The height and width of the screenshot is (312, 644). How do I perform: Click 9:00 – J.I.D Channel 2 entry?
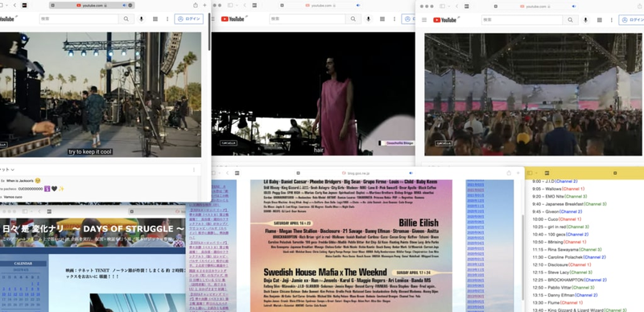pos(555,181)
